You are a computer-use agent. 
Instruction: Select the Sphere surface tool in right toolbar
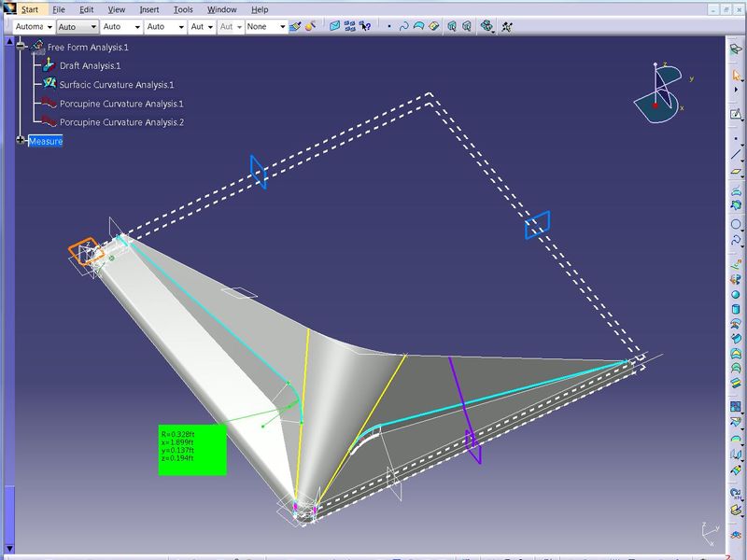(x=736, y=295)
